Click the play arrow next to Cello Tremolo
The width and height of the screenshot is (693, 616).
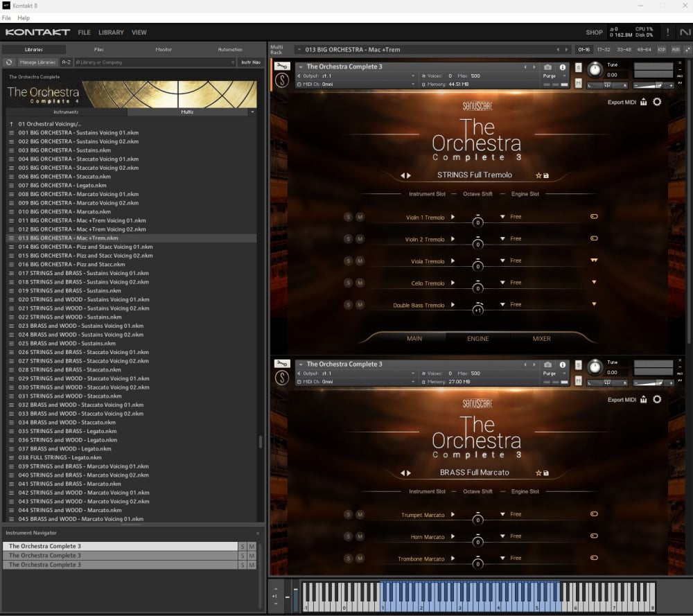453,283
